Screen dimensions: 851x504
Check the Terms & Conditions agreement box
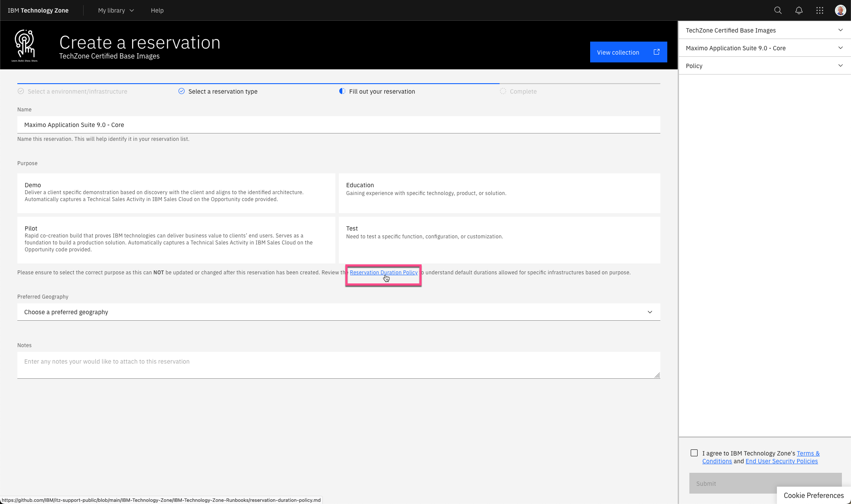694,453
